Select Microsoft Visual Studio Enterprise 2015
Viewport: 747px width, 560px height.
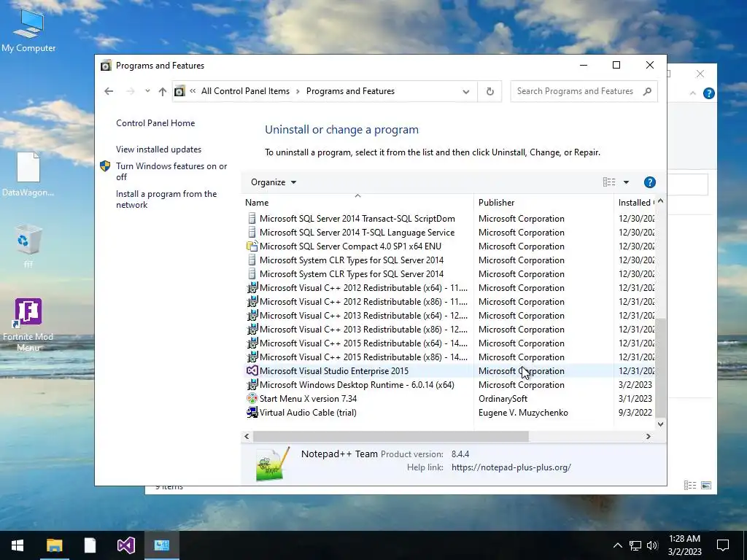[333, 370]
